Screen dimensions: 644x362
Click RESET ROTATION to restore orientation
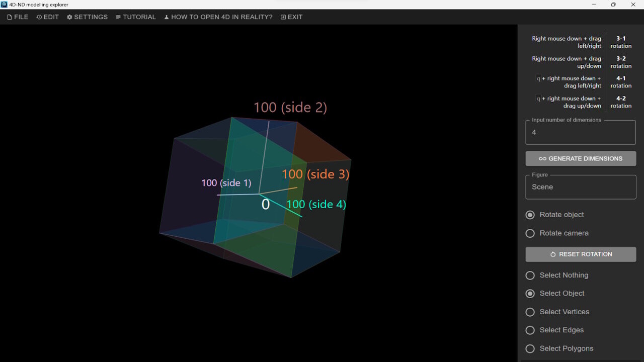(580, 254)
